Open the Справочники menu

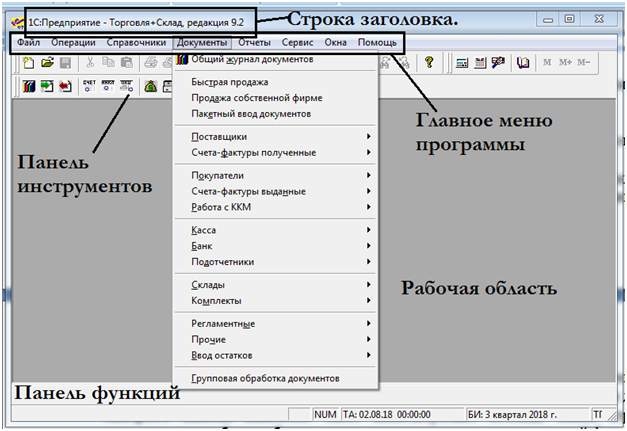[x=136, y=42]
